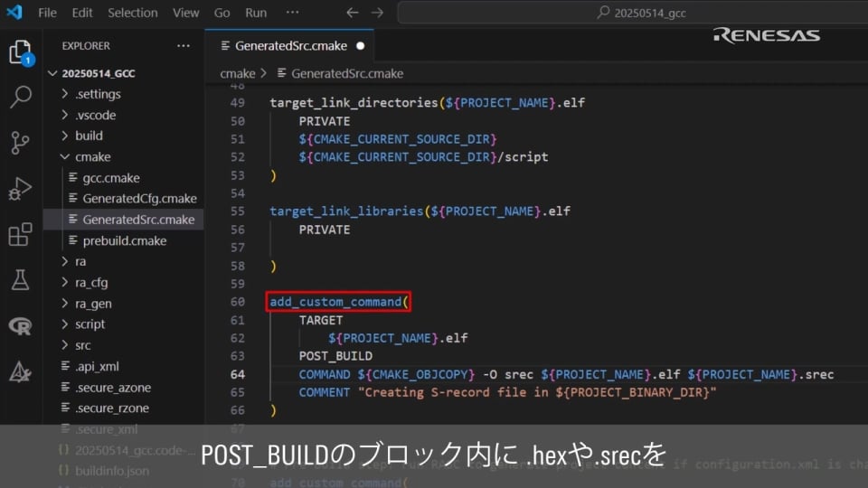The image size is (868, 488).
Task: Go back using the left arrow
Action: click(353, 13)
